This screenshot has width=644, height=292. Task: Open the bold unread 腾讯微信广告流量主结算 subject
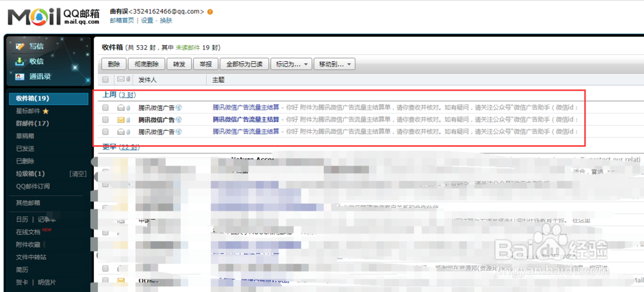246,120
